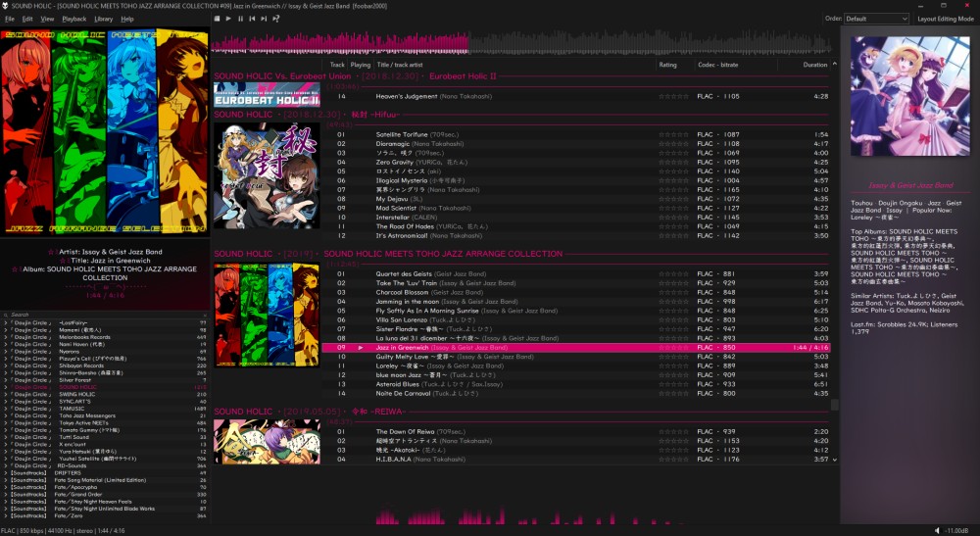Expand the TAMUSIC library node
980x536 pixels.
coord(6,409)
